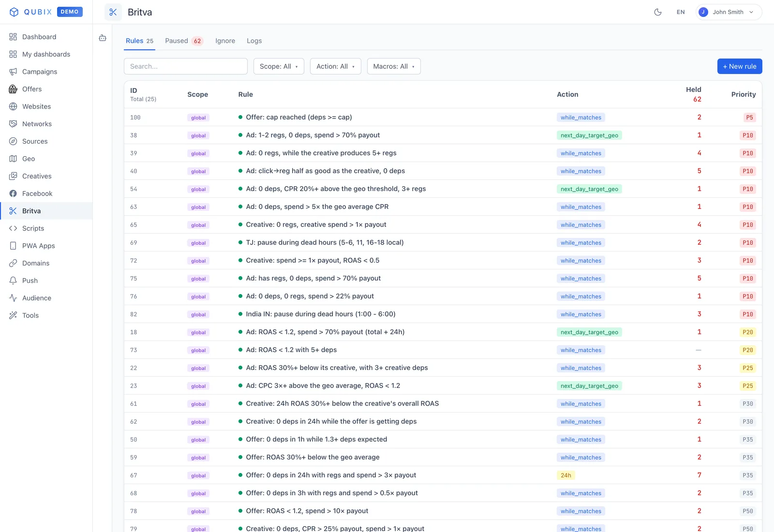This screenshot has width=774, height=532.
Task: Sort by the Held column header
Action: (x=694, y=89)
